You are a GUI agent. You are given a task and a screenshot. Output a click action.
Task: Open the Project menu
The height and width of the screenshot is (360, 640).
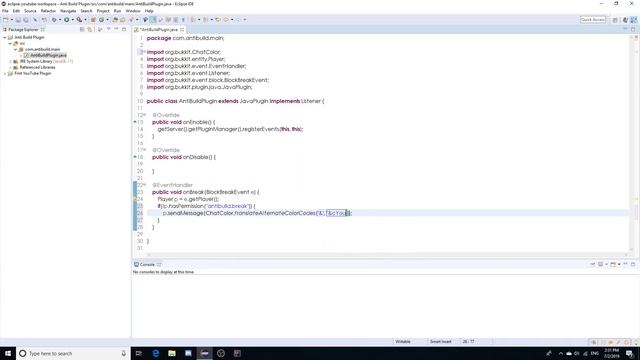tap(103, 11)
